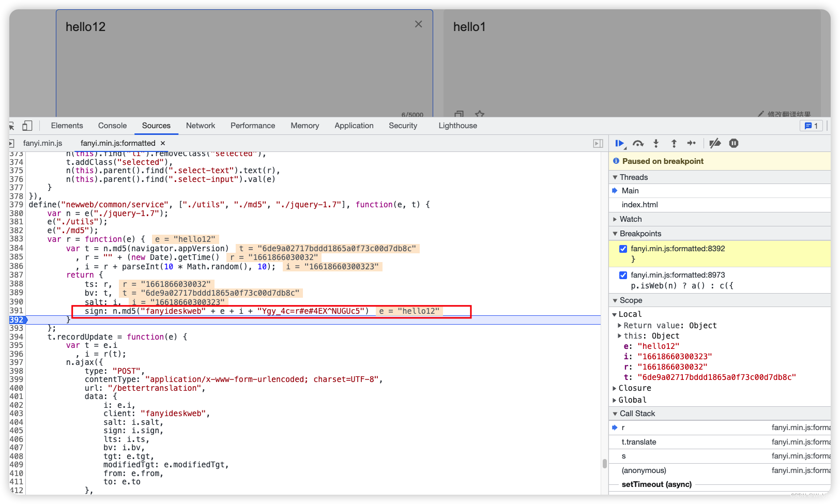Step out of current function

pyautogui.click(x=674, y=144)
